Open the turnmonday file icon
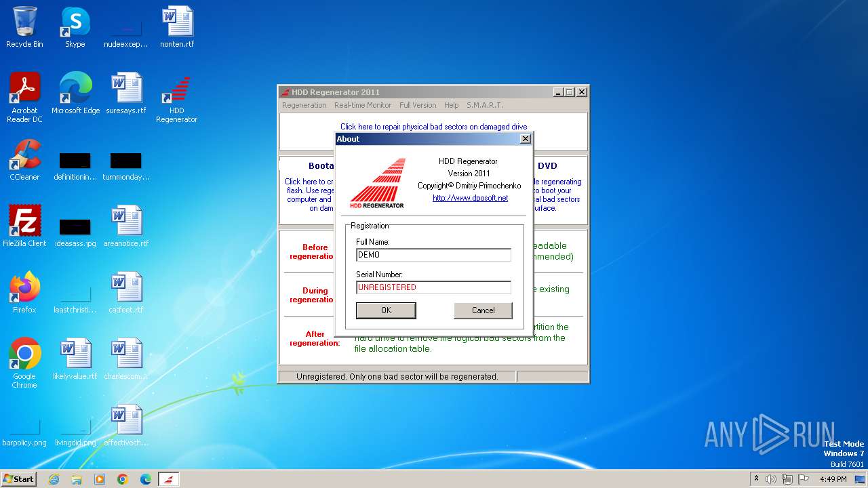The width and height of the screenshot is (868, 488). (126, 166)
